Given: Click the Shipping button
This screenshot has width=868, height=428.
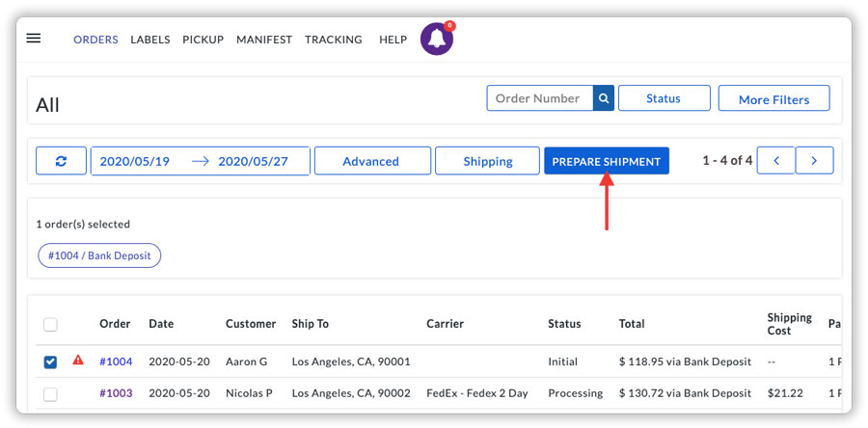Looking at the screenshot, I should point(487,161).
